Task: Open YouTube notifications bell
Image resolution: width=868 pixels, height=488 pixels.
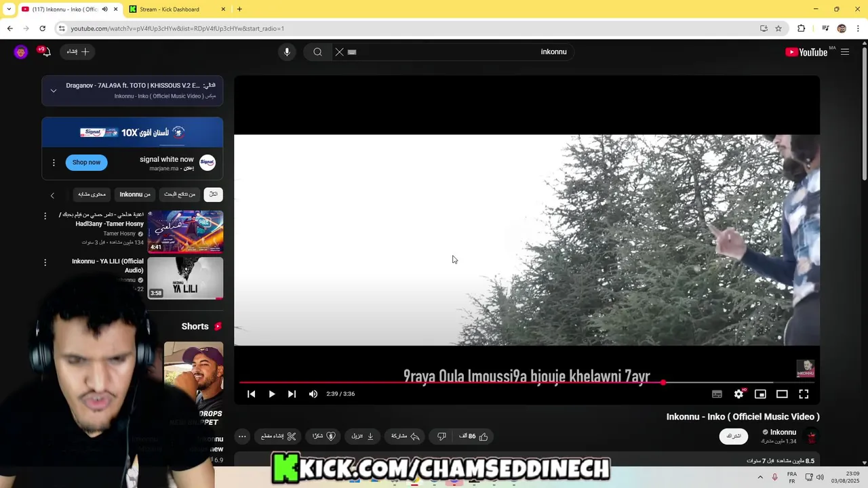Action: 45,52
